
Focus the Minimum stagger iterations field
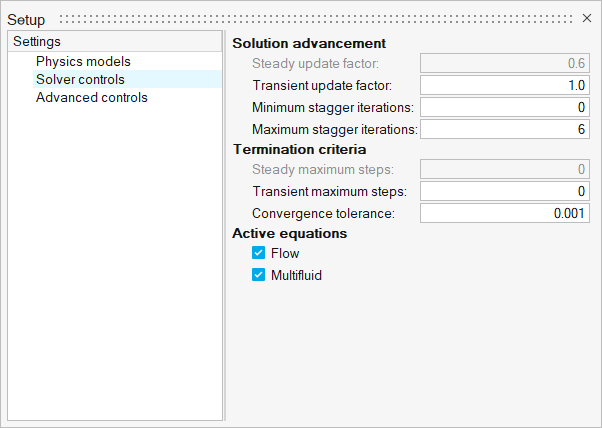[505, 107]
